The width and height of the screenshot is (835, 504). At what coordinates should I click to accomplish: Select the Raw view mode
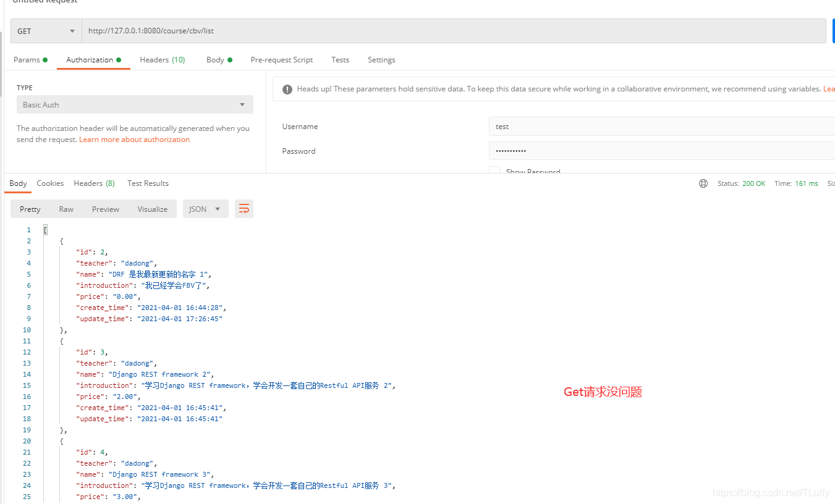(66, 209)
